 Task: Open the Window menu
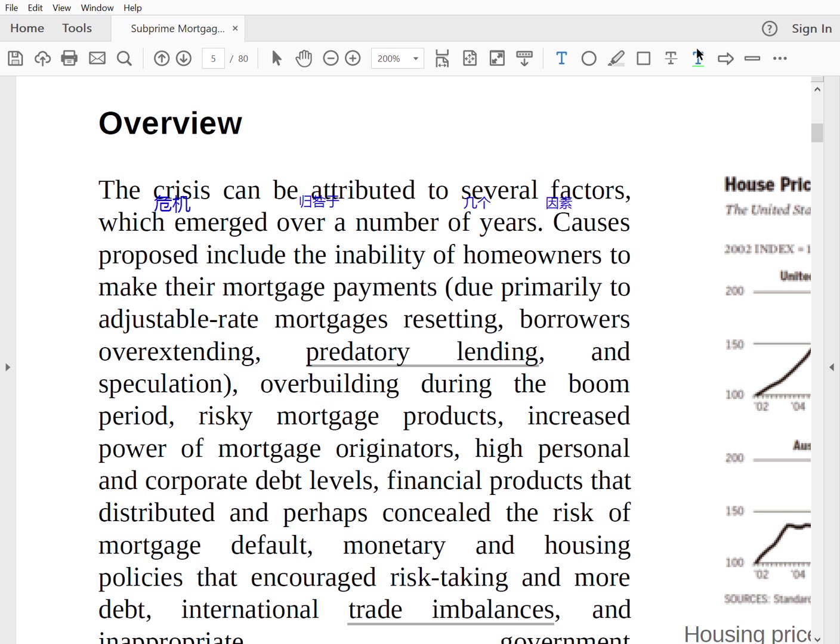pyautogui.click(x=97, y=8)
